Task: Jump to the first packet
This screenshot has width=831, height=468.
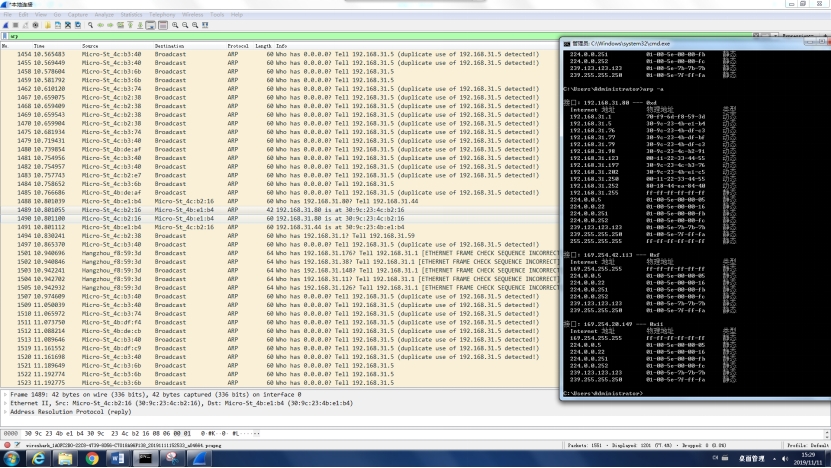Action: [x=130, y=25]
